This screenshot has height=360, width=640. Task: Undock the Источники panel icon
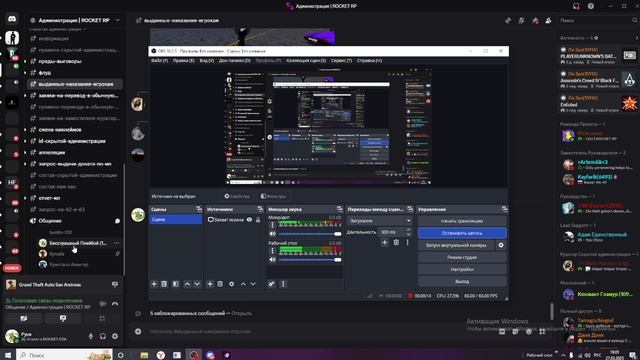click(x=260, y=209)
